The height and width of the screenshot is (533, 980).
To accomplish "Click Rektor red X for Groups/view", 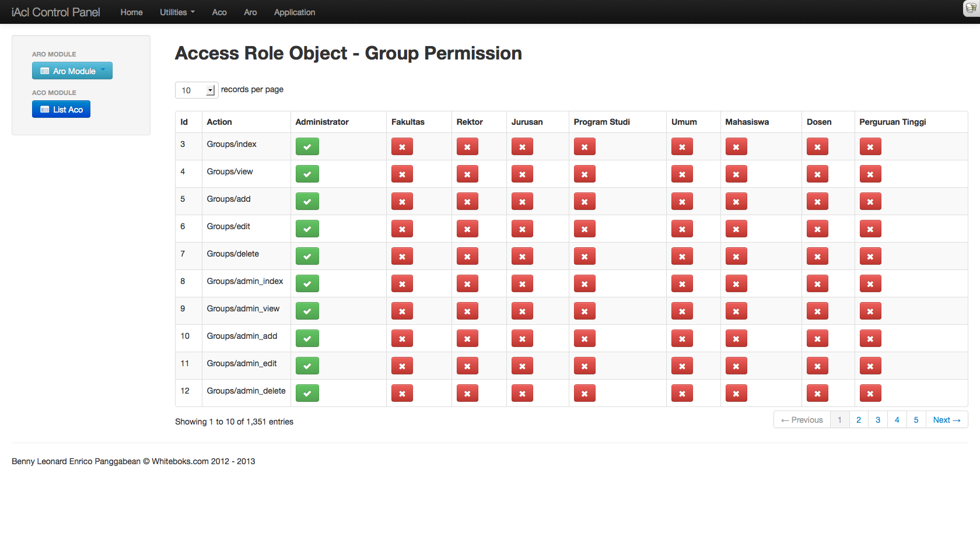I will [467, 174].
